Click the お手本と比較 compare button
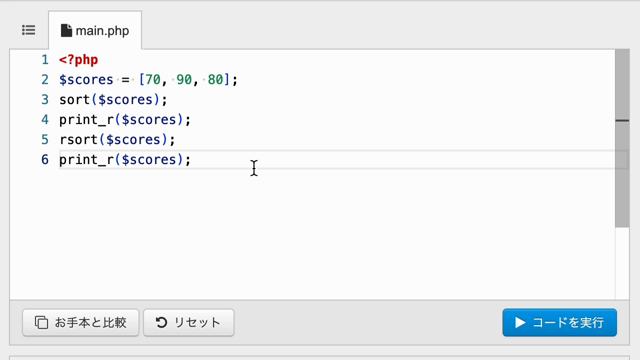 [81, 322]
